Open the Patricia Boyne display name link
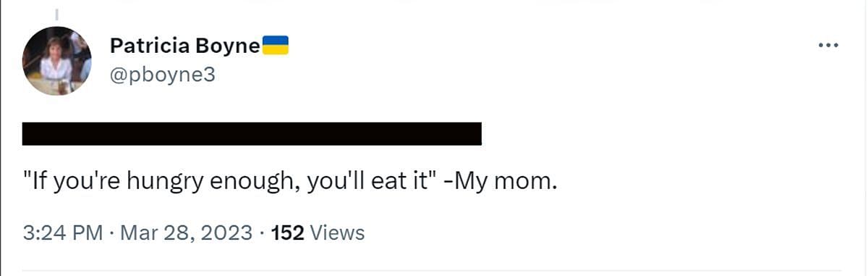Viewport: 868px width, 276px height. click(x=184, y=46)
